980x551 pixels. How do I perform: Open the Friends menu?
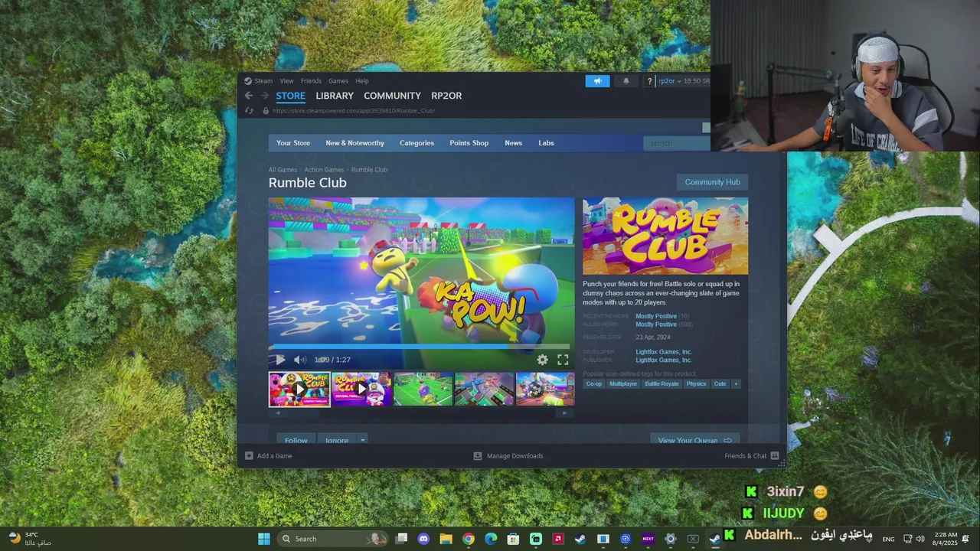coord(311,81)
